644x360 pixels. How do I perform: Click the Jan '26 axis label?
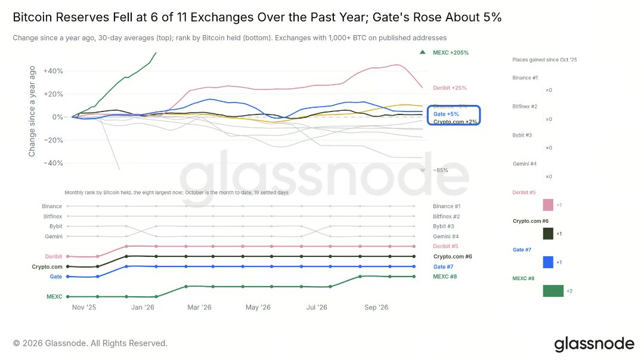(143, 307)
